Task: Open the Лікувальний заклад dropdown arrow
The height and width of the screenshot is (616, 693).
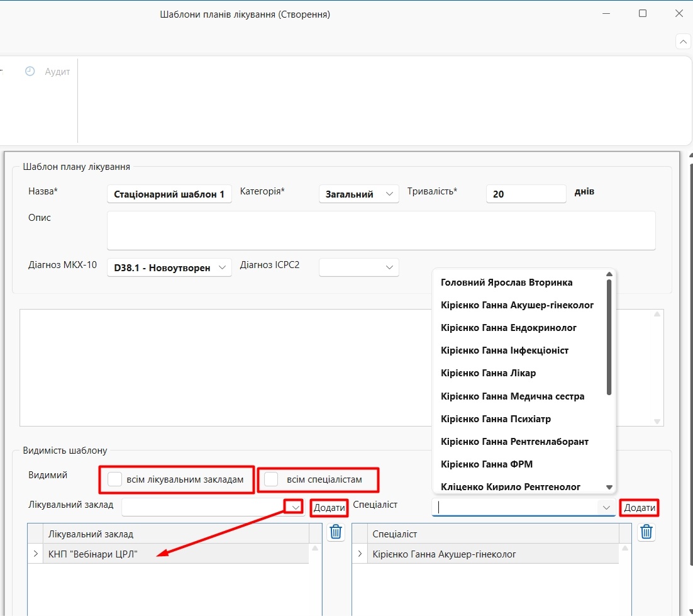Action: [295, 507]
